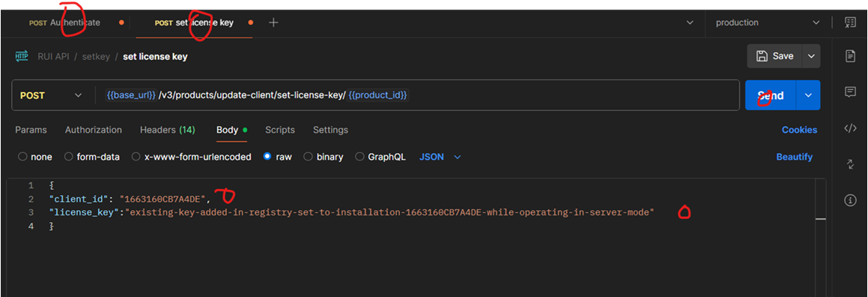
Task: Select the binary body type
Action: click(324, 157)
